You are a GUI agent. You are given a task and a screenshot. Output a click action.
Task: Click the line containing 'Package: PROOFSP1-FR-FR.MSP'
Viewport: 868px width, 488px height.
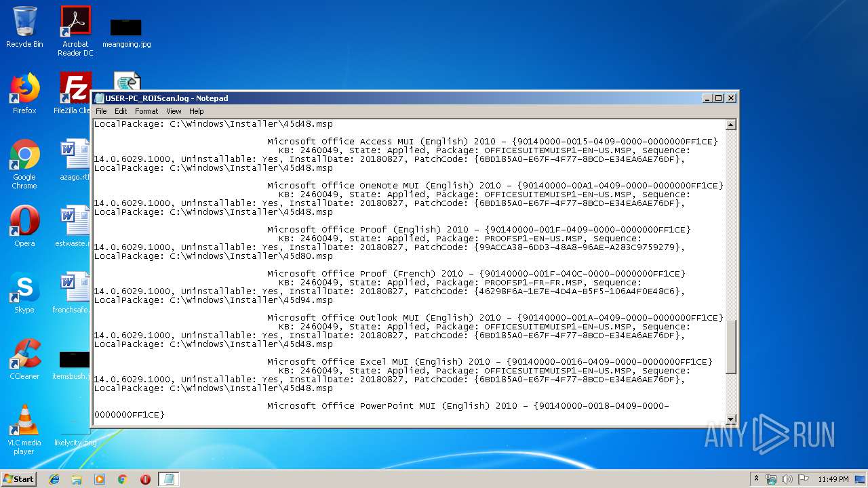(x=460, y=283)
